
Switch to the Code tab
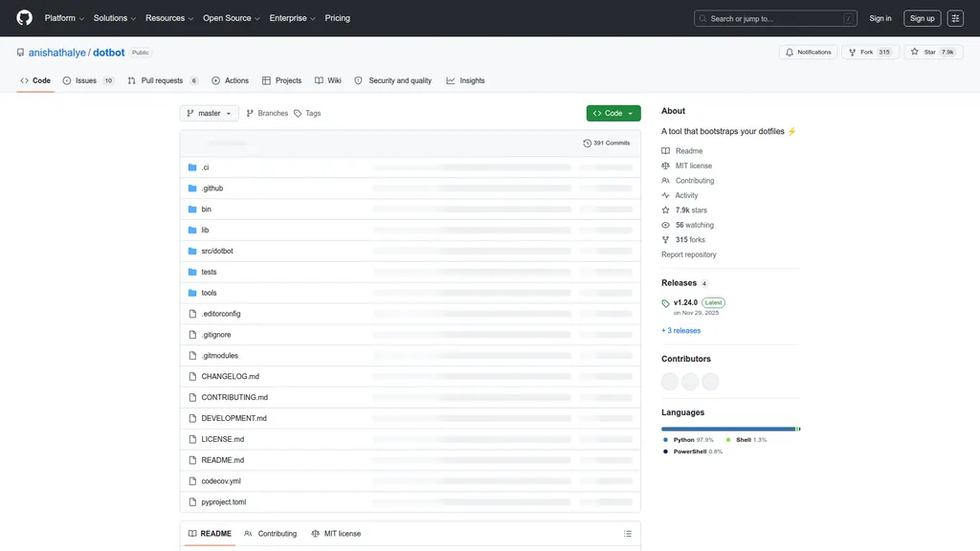[35, 80]
